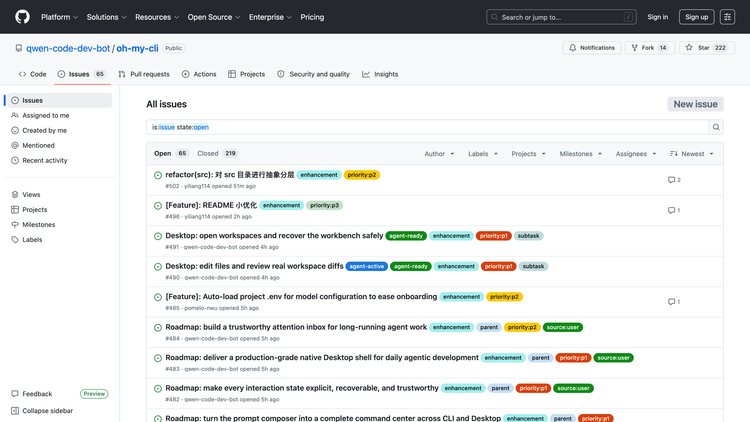Open the Insights tab
This screenshot has width=750, height=422.
click(380, 74)
